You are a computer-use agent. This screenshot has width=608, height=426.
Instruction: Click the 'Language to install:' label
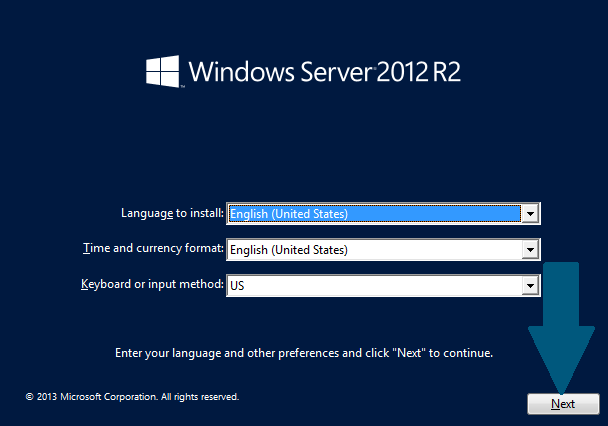(172, 213)
